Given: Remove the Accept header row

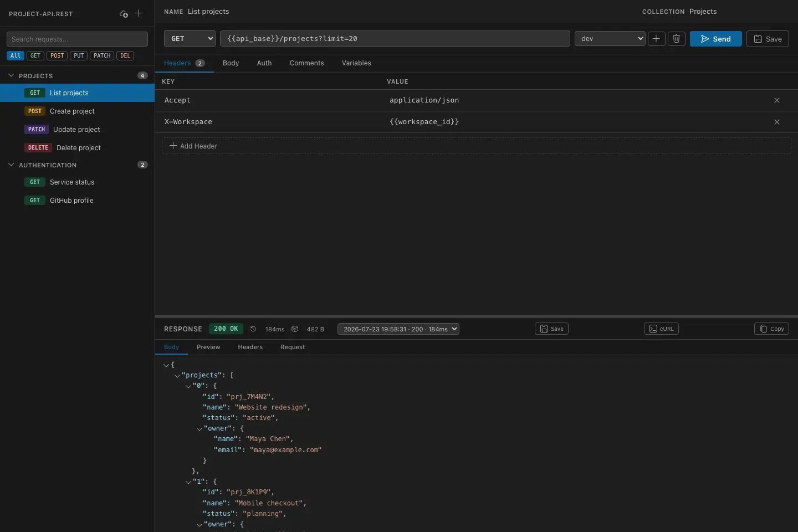Looking at the screenshot, I should pos(777,100).
